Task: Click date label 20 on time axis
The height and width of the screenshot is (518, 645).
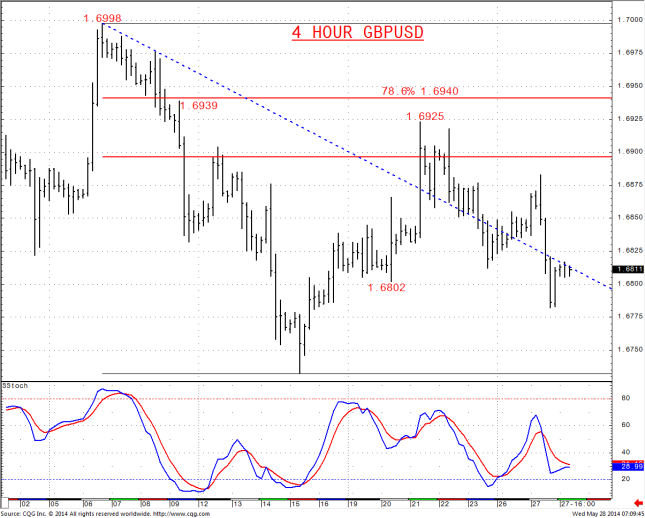Action: [387, 504]
